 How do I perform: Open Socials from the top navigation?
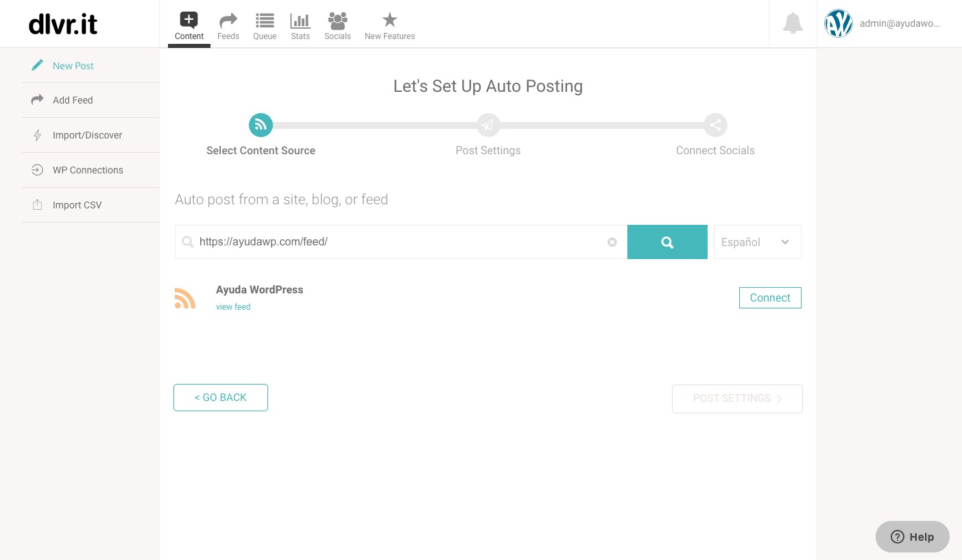(x=337, y=26)
